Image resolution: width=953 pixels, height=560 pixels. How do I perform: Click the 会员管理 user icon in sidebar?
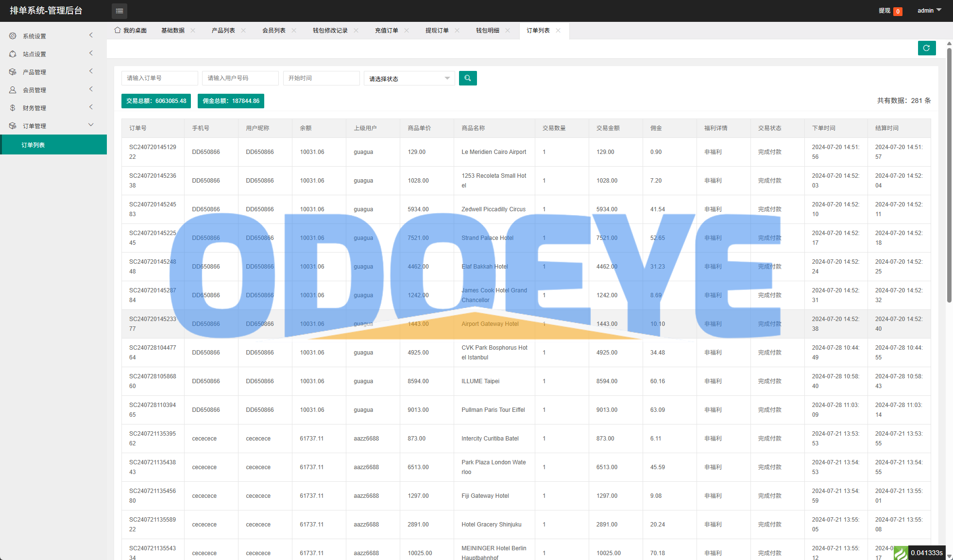click(13, 90)
